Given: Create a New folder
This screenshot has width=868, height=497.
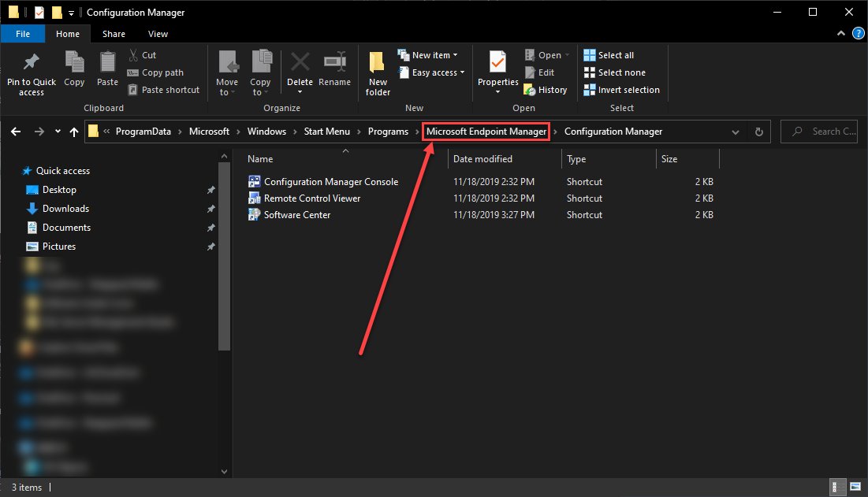Looking at the screenshot, I should (x=377, y=73).
